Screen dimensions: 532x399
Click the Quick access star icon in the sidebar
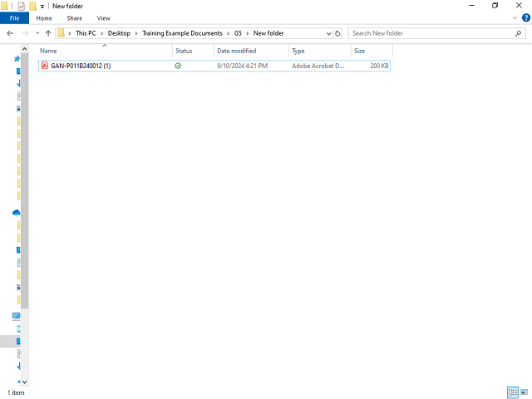pos(17,59)
